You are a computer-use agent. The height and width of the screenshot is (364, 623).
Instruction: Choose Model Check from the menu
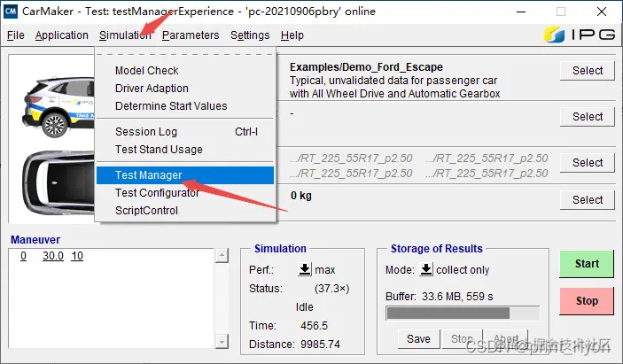[x=185, y=70]
